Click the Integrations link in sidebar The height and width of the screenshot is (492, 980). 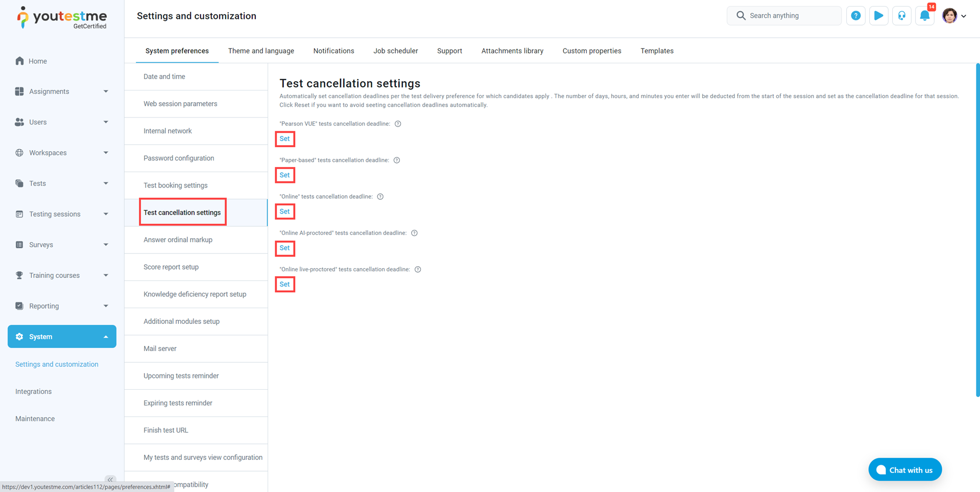tap(33, 391)
